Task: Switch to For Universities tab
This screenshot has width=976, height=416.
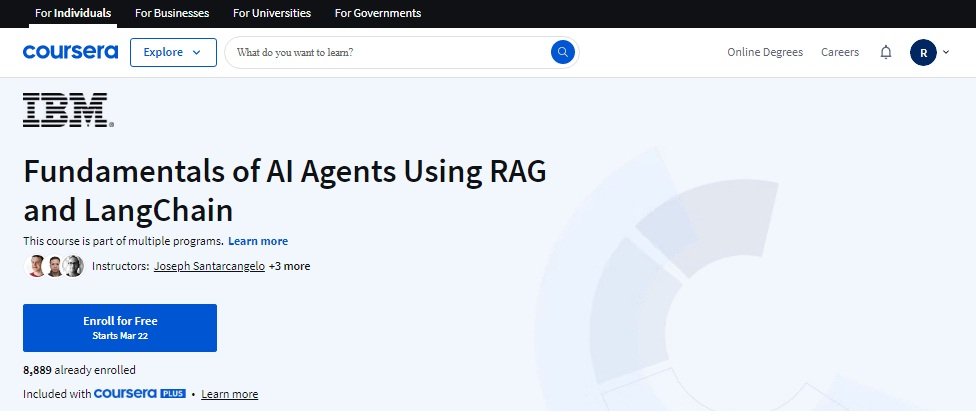Action: coord(272,13)
